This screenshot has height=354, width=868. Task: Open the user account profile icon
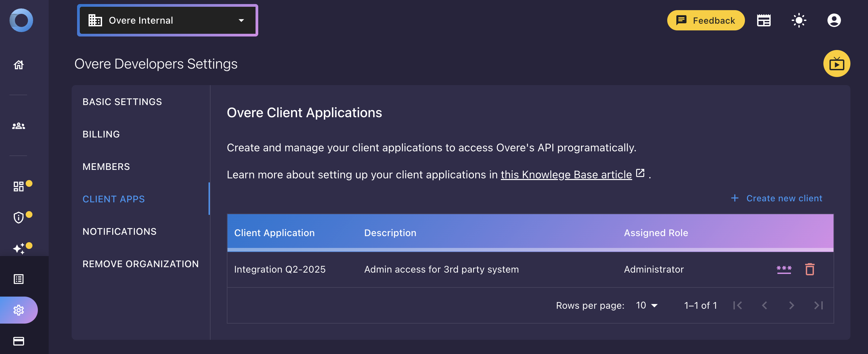coord(834,20)
